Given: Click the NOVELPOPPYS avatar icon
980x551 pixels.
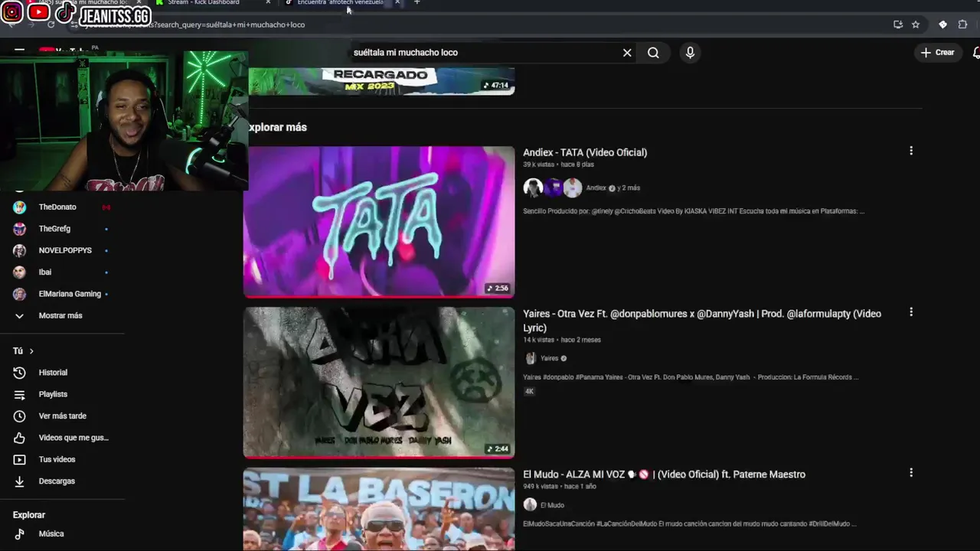Looking at the screenshot, I should 20,250.
